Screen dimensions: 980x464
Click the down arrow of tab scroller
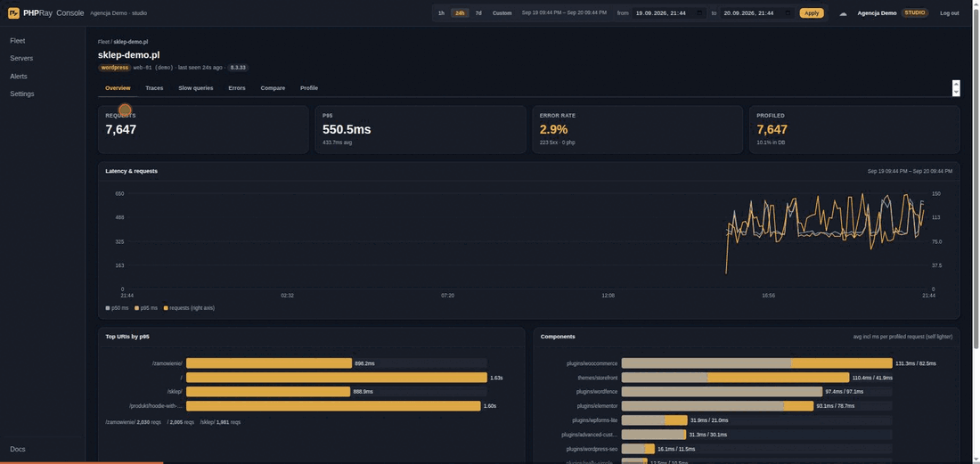956,92
